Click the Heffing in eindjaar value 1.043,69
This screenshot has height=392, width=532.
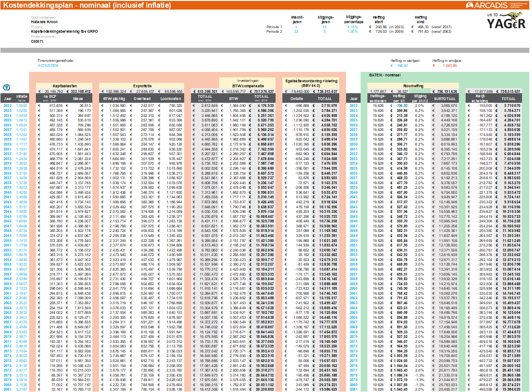tap(449, 65)
